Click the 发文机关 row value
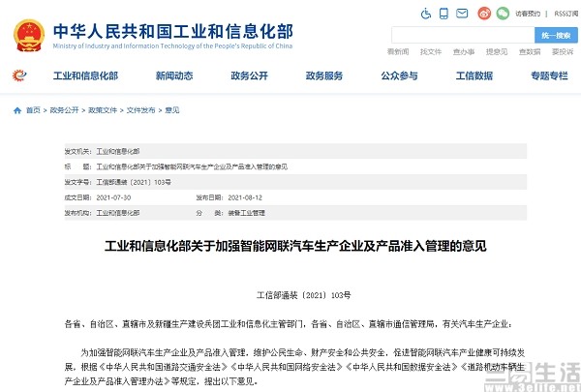581x392 pixels. pos(118,151)
